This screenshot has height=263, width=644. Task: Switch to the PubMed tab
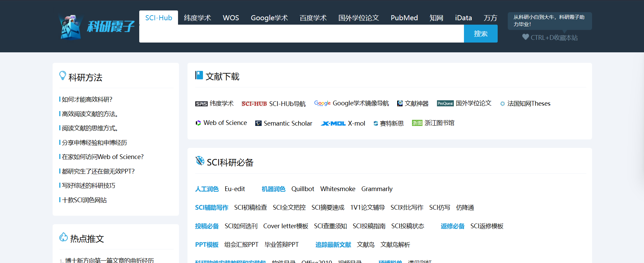tap(404, 18)
